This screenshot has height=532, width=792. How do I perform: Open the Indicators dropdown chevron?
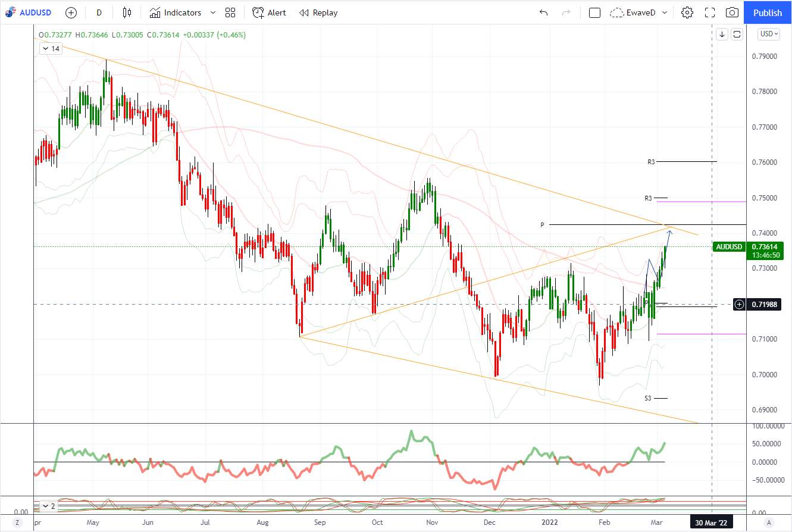pyautogui.click(x=213, y=12)
